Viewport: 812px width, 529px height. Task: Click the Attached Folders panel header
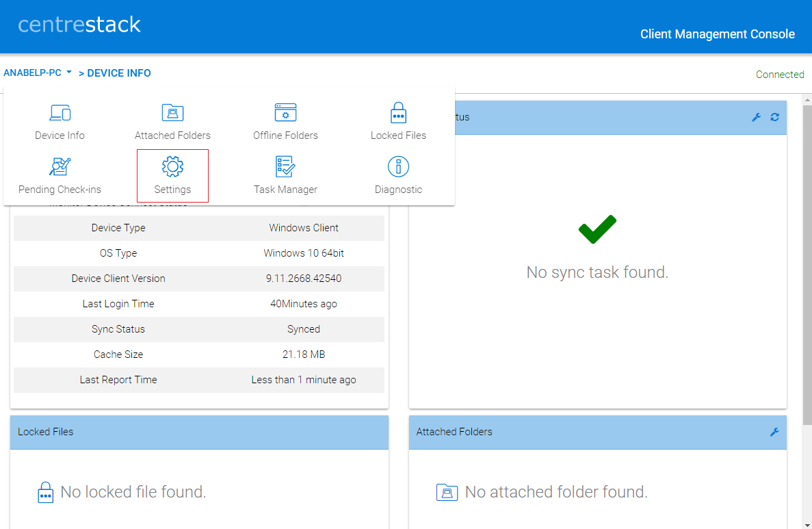598,432
